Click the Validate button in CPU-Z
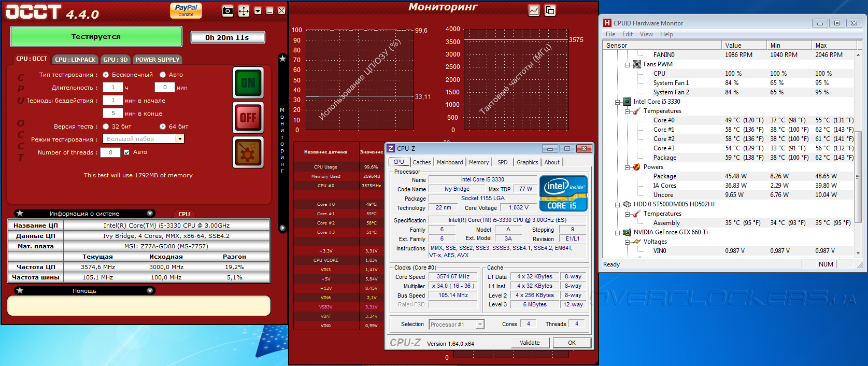868x366 pixels. click(530, 343)
